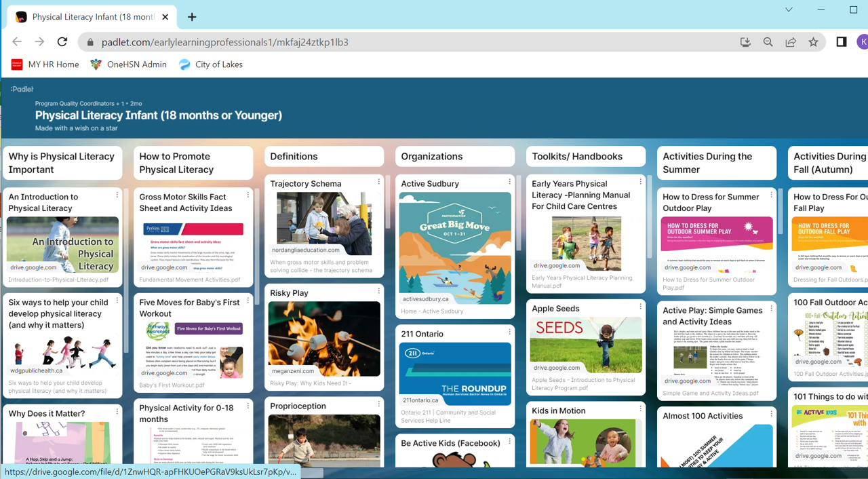Toggle the browser side panel icon
This screenshot has height=479, width=868.
pyautogui.click(x=842, y=42)
